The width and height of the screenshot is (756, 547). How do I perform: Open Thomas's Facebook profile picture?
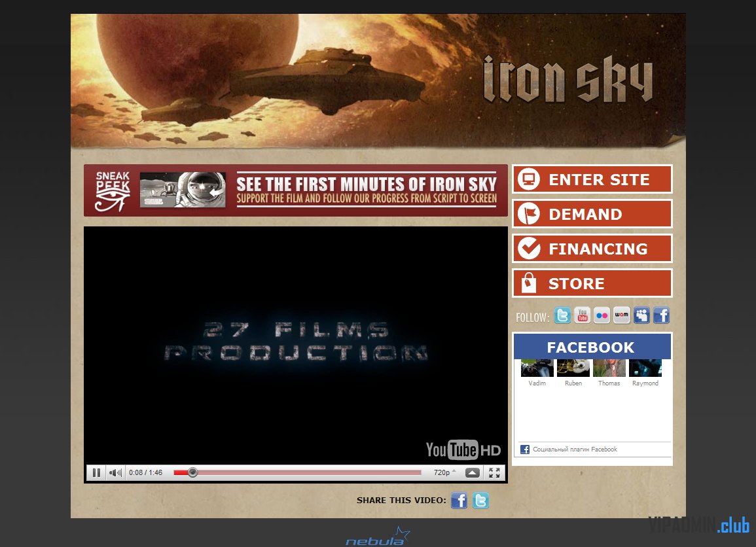(609, 368)
